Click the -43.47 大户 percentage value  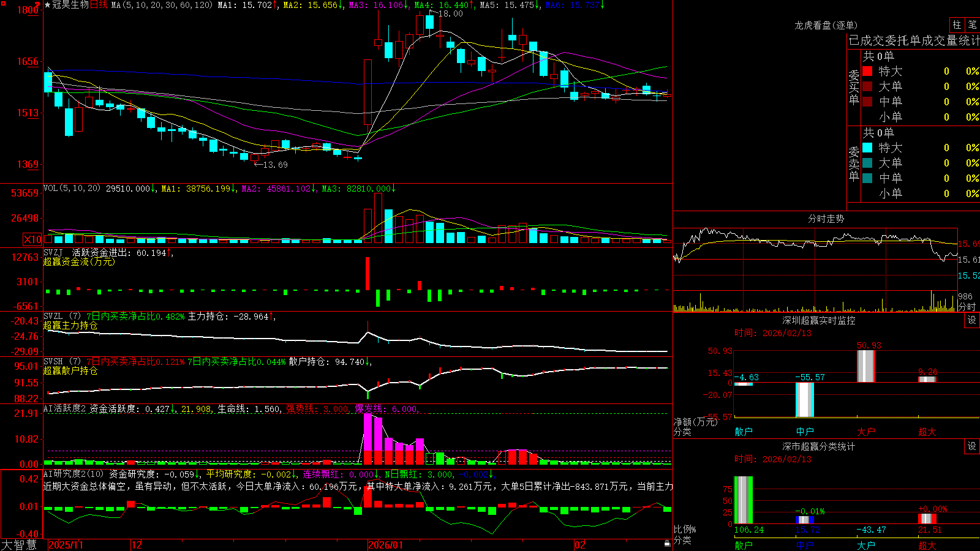tap(871, 530)
